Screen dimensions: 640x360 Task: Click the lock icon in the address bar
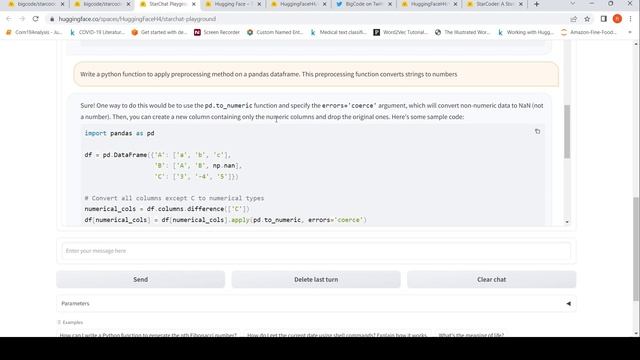[52, 19]
